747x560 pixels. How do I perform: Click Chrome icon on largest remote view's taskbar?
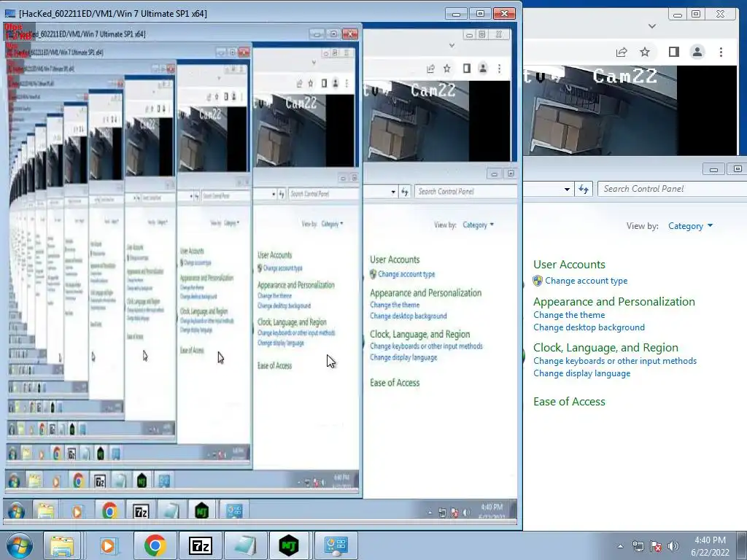tap(109, 511)
